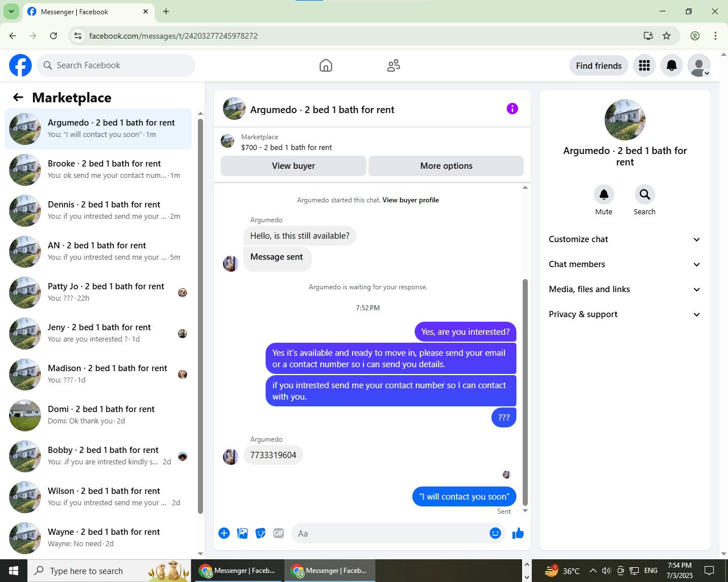Screen dimensions: 728x582
Task: Click the chat messages scrollbar
Action: [525, 392]
